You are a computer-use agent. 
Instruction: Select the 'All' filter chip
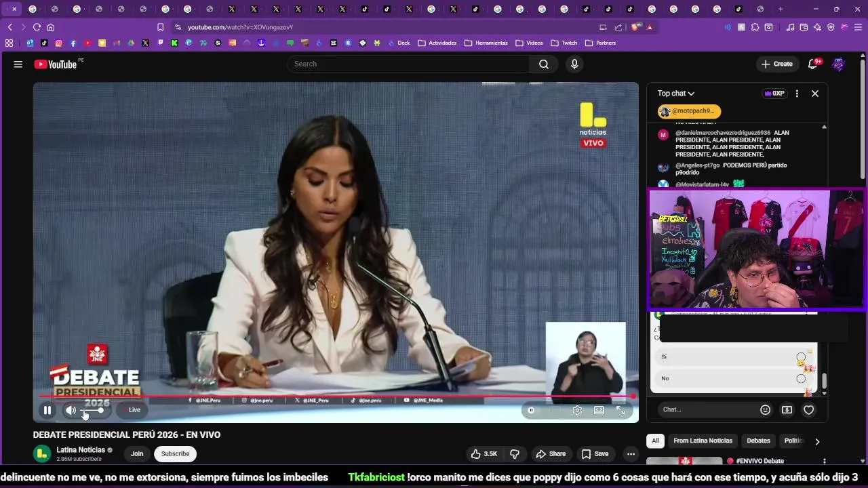(x=656, y=441)
